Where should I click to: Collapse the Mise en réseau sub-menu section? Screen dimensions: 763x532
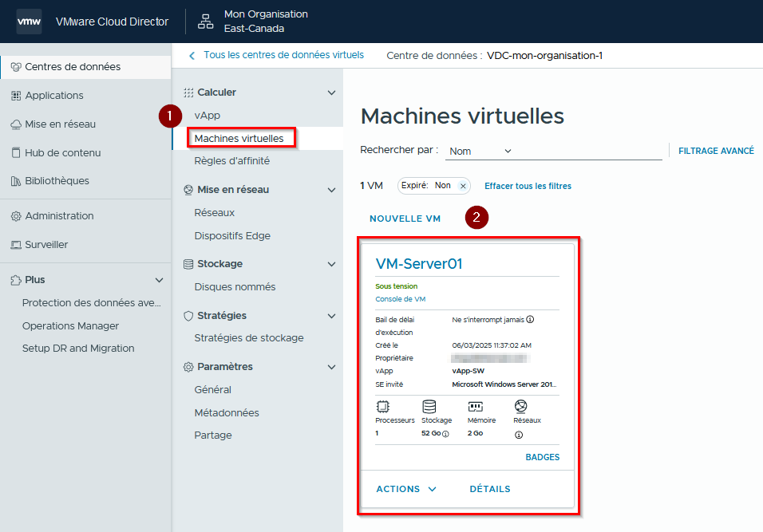[331, 190]
